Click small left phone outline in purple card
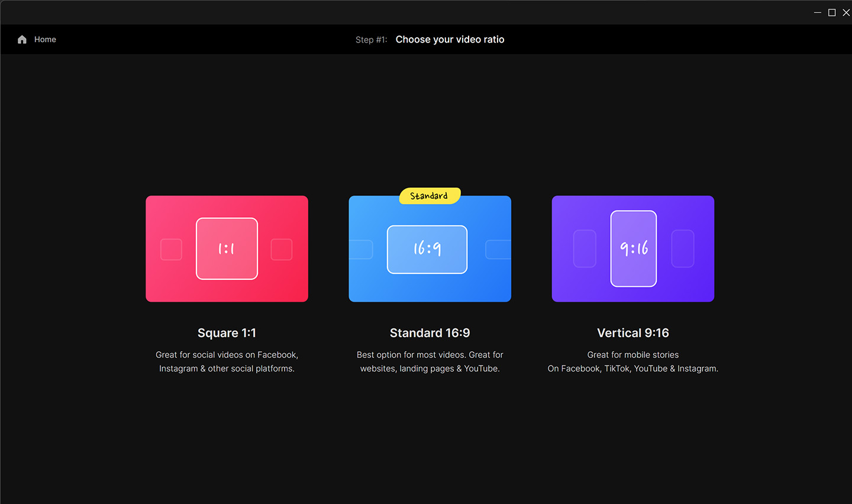Screen dimensions: 852x504 coord(585,248)
